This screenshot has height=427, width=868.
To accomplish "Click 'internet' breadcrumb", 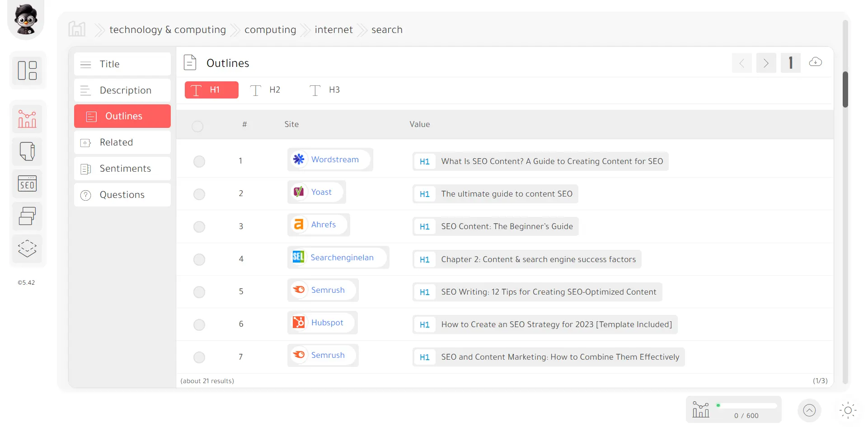I will coord(333,30).
